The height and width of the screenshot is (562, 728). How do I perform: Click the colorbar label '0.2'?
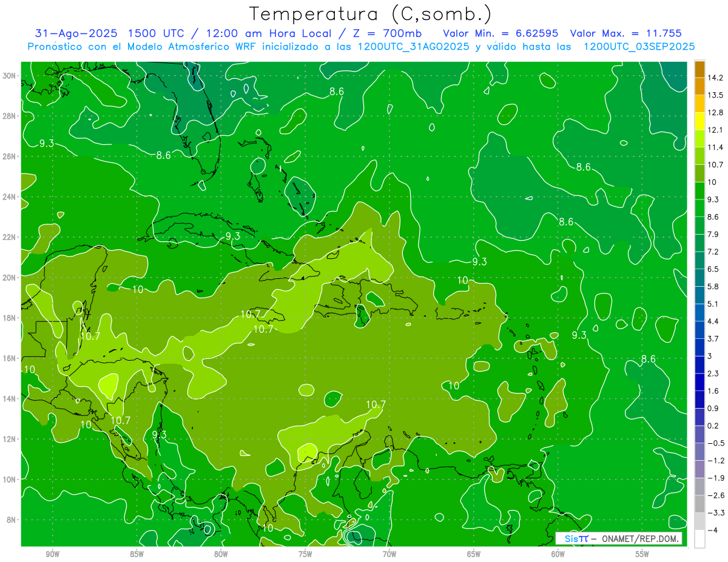coord(713,426)
